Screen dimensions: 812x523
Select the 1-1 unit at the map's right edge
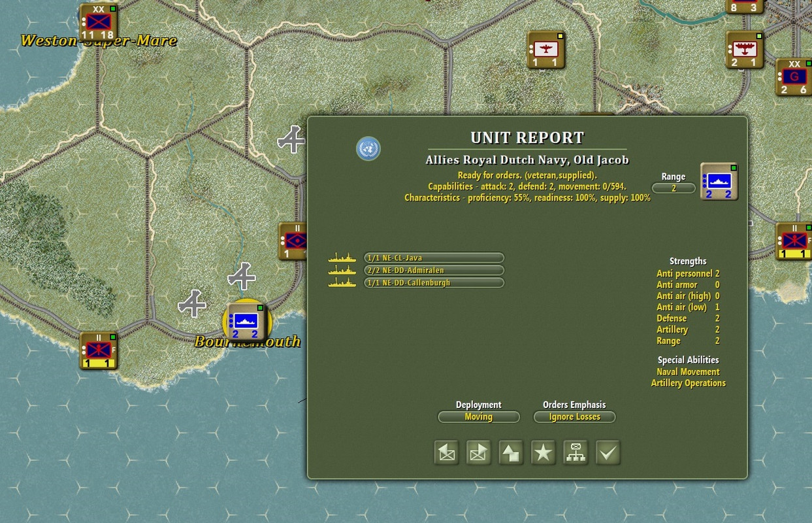[794, 241]
